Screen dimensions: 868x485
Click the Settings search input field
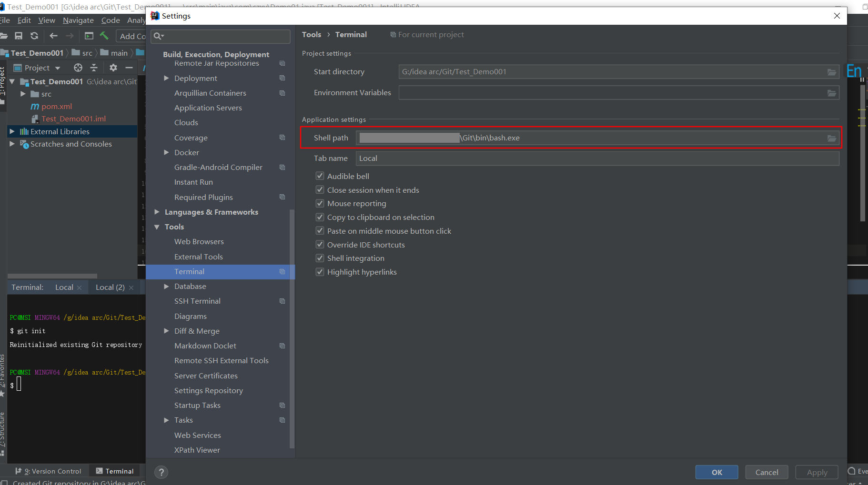click(x=221, y=36)
